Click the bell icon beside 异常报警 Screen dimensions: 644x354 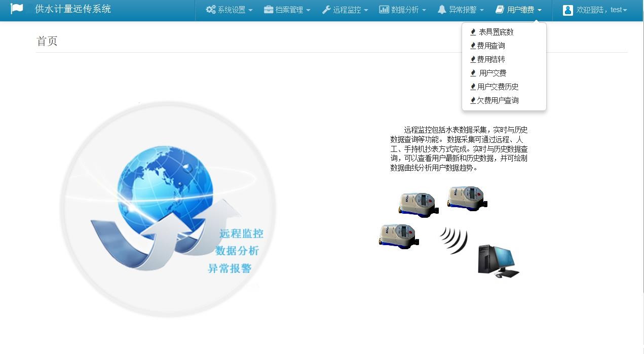442,10
